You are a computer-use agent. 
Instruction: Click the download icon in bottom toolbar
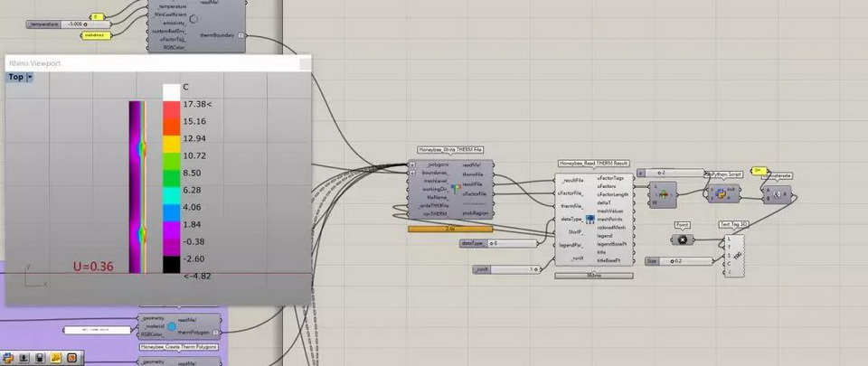tap(24, 359)
